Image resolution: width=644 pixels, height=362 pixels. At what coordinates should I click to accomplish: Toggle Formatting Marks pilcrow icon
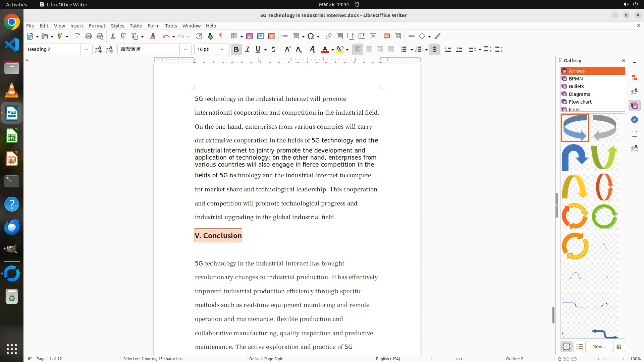coord(221,37)
